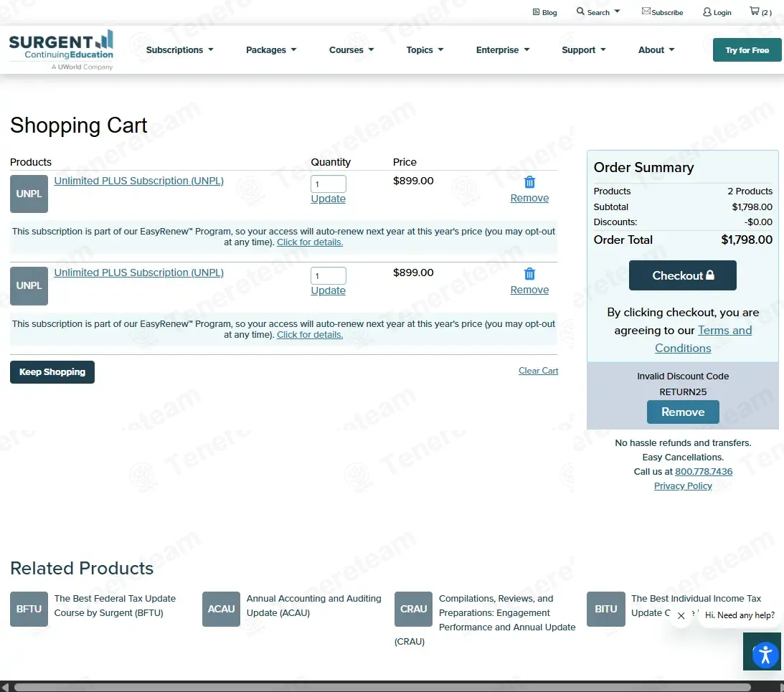Click the Surgent Continuing Education logo
Screen dimensions: 784x692
click(x=61, y=49)
